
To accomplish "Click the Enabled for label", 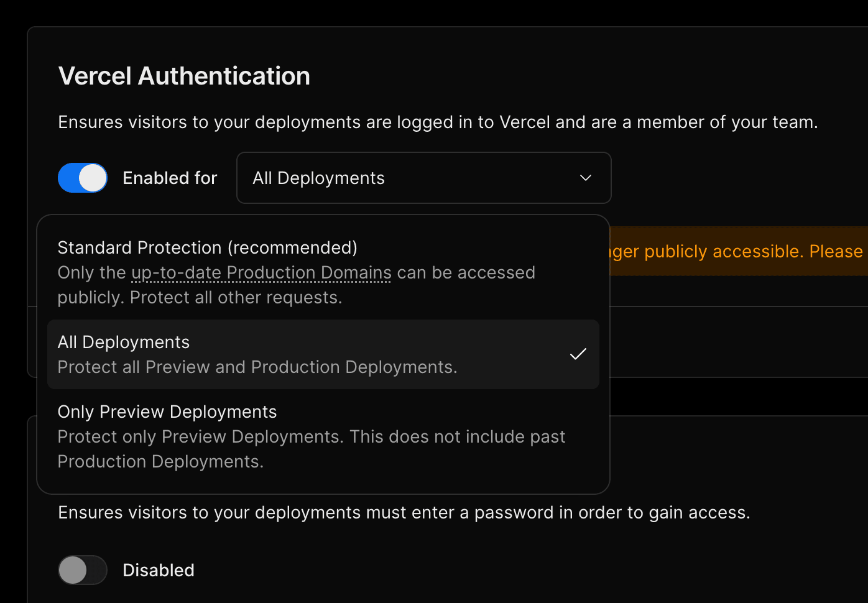I will 169,178.
